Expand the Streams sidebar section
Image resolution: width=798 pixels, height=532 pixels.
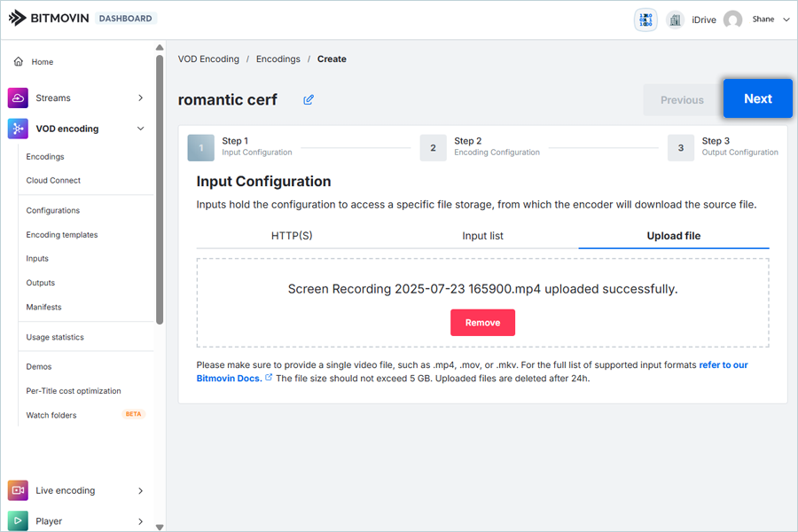pos(140,98)
